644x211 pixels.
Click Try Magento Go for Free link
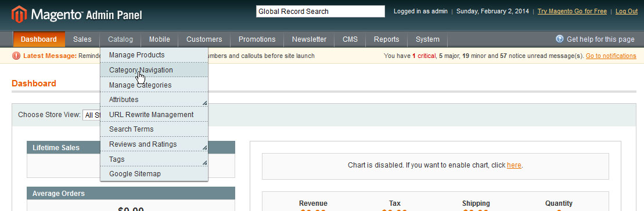pos(572,12)
